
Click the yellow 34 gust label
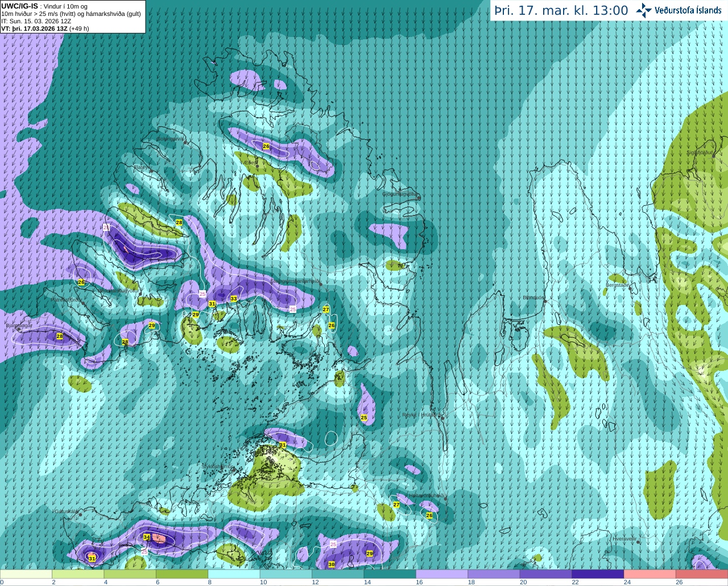tap(147, 537)
